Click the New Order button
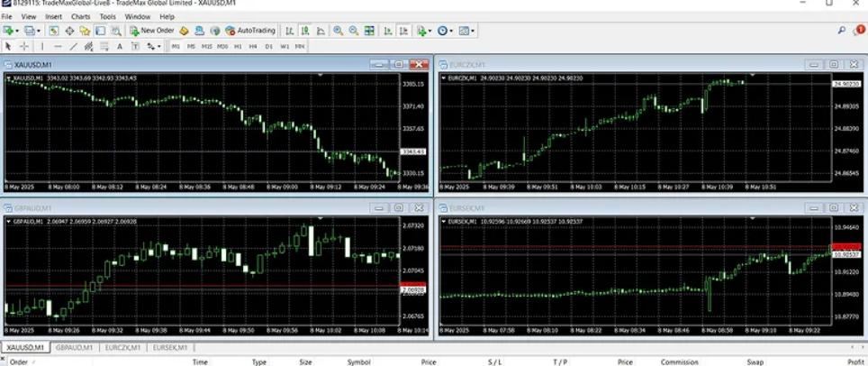 tap(151, 31)
